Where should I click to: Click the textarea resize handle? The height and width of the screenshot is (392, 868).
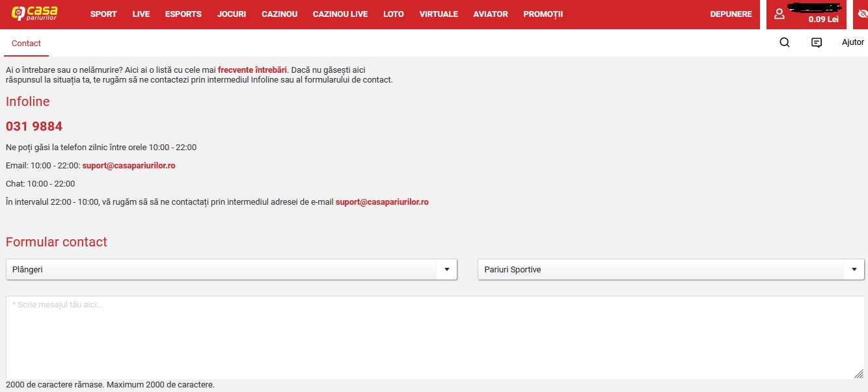[x=859, y=373]
